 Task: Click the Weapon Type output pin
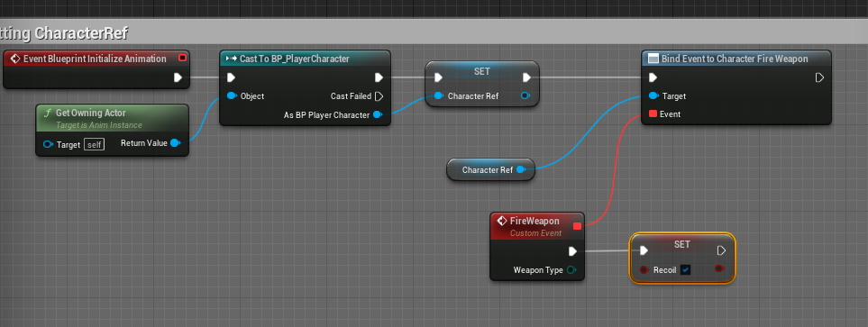[x=571, y=270]
